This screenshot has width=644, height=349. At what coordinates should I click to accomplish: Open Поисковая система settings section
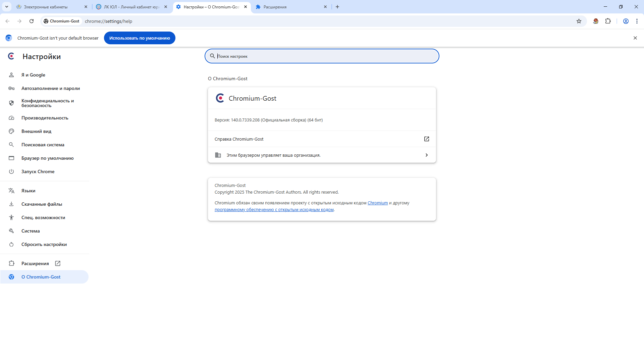[45, 145]
